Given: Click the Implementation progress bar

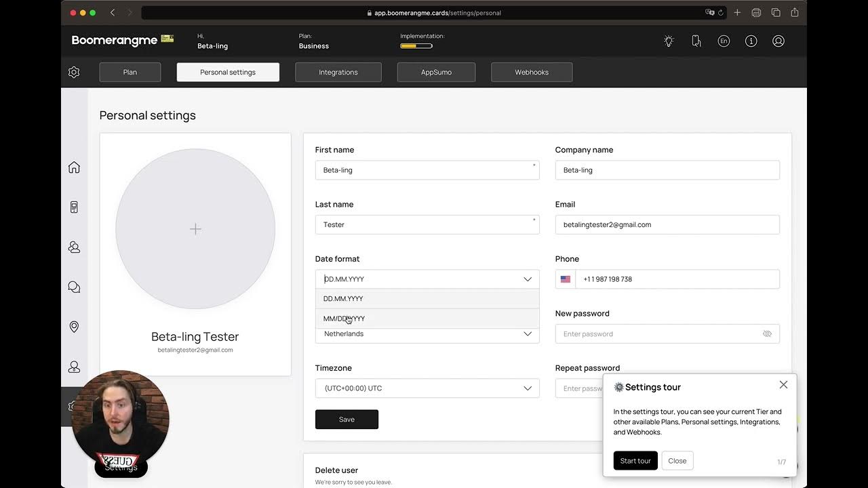Looking at the screenshot, I should click(x=416, y=46).
